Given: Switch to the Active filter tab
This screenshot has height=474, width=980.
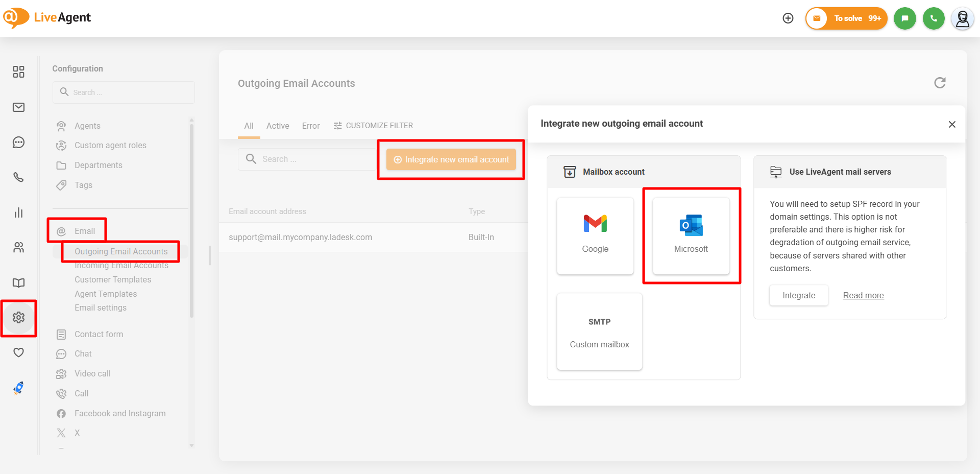Looking at the screenshot, I should [278, 126].
